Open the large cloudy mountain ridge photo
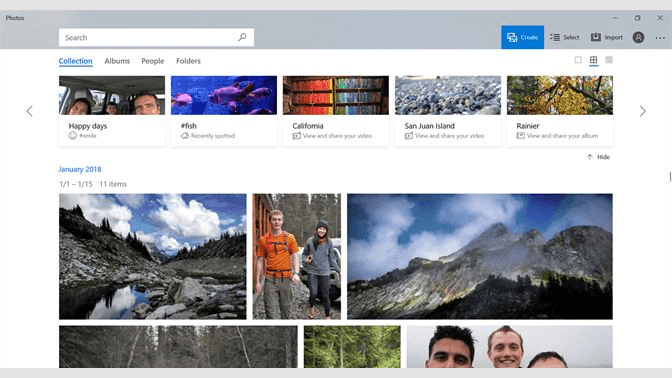This screenshot has height=378, width=672. tap(480, 256)
